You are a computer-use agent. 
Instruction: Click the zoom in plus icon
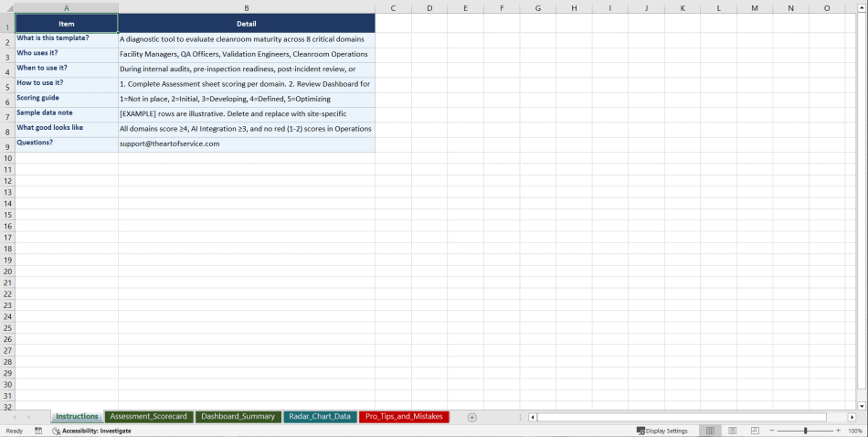coord(838,431)
